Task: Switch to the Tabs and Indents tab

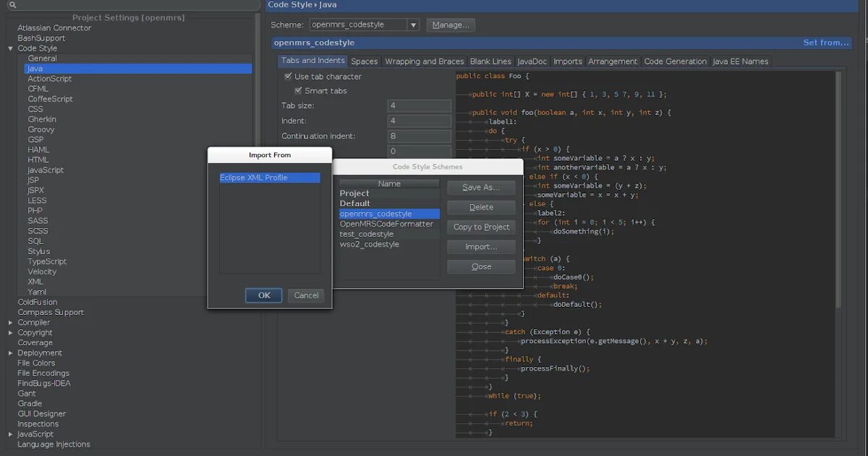Action: tap(312, 61)
